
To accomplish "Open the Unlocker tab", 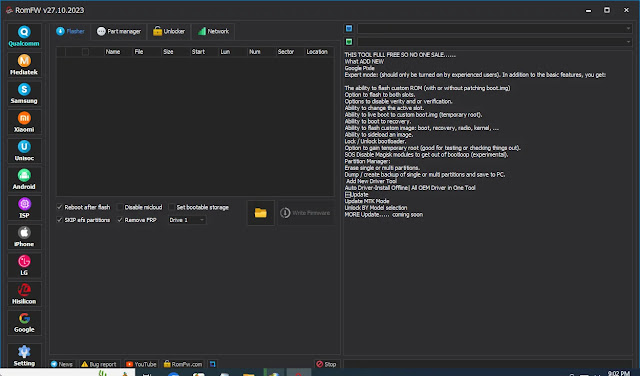I will tap(169, 31).
